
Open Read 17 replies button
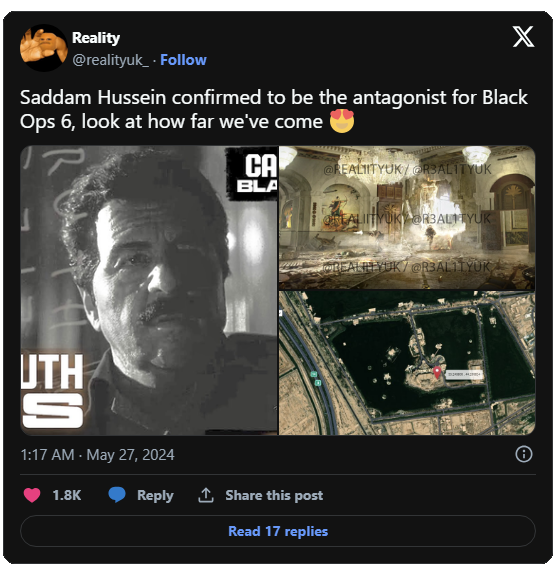278,531
